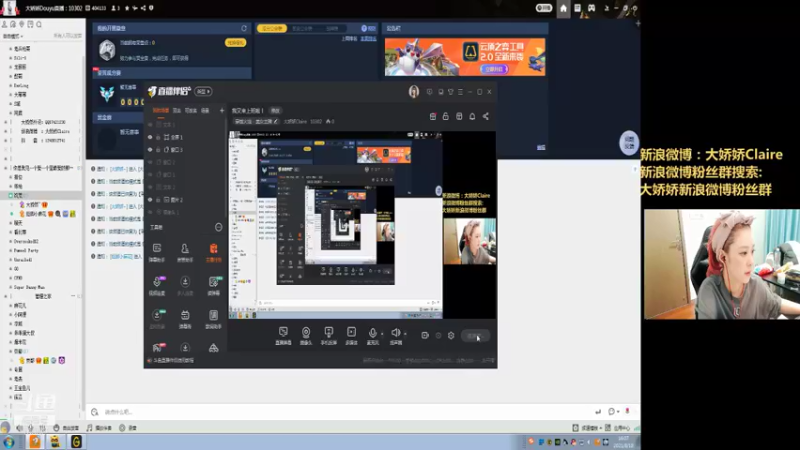Expand the Super Bunny Man channel node
800x450 pixels.
[x=10, y=287]
